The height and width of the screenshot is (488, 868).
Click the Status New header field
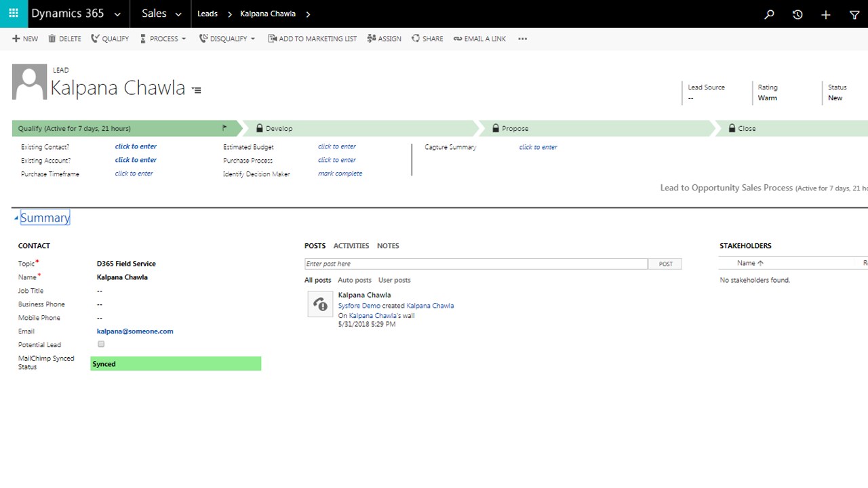pos(837,93)
